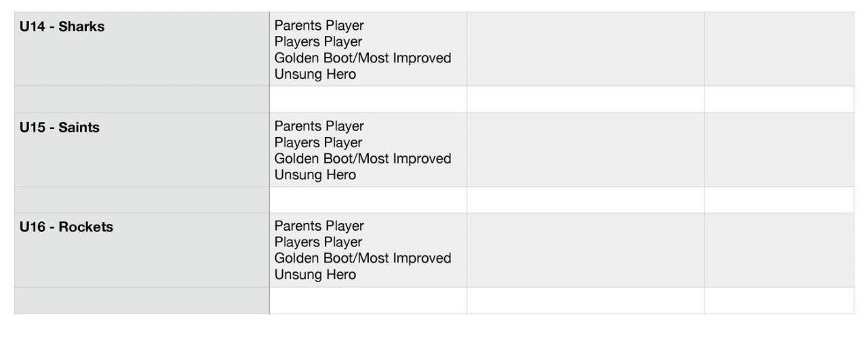868x338 pixels.
Task: Click Unsung Hero in the Rockets row
Action: click(x=315, y=275)
